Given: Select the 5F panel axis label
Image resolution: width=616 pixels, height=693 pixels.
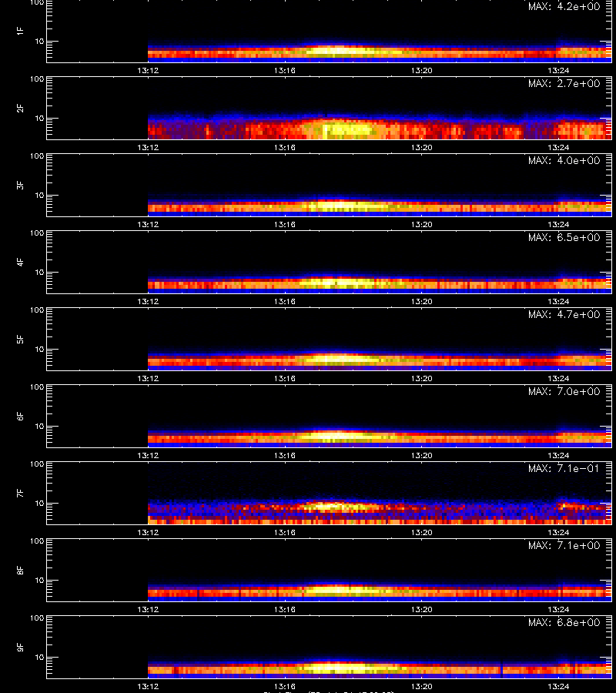Looking at the screenshot, I should click(20, 340).
